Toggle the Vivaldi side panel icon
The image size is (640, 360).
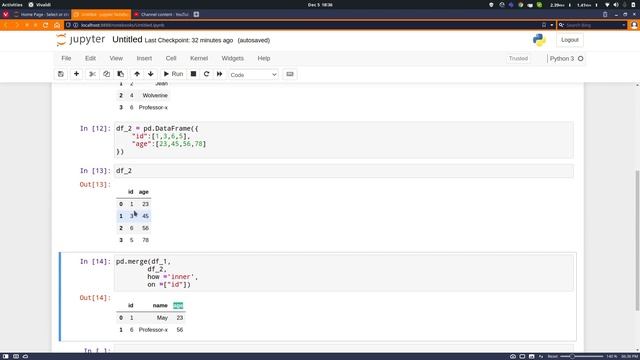[x=5, y=356]
